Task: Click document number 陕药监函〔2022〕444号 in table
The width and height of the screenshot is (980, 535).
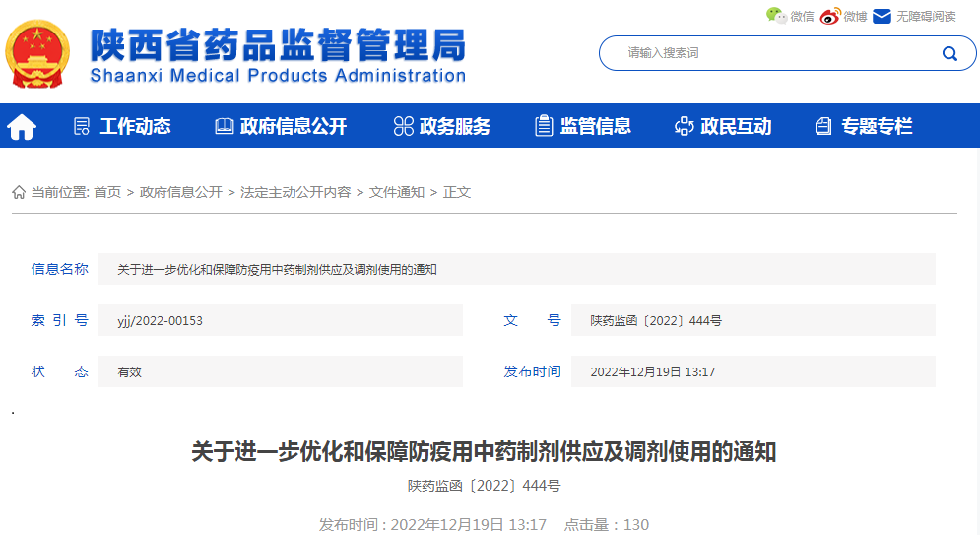Action: click(x=656, y=320)
